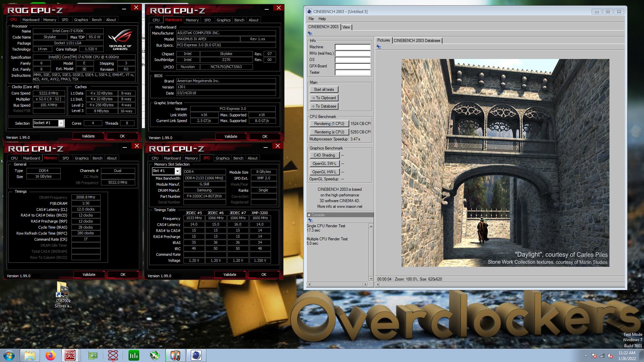Open the Windows Start orb
This screenshot has width=644, height=362.
pos(9,355)
